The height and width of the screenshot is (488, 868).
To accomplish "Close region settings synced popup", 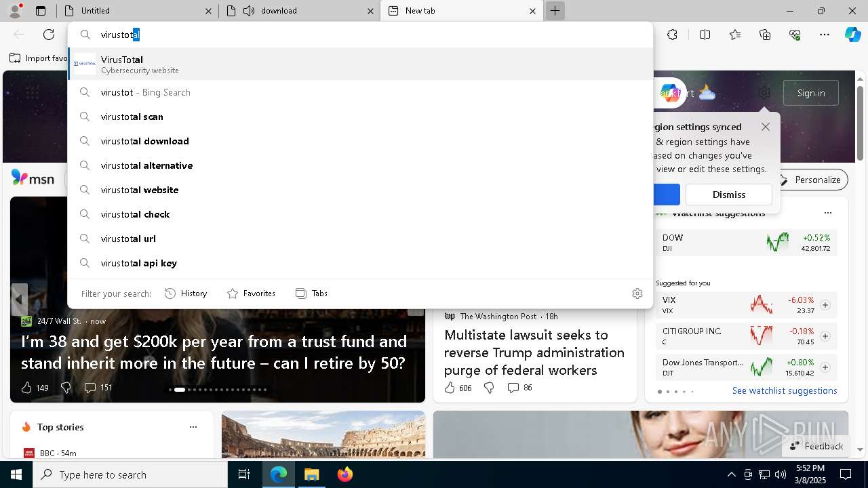I will point(765,127).
